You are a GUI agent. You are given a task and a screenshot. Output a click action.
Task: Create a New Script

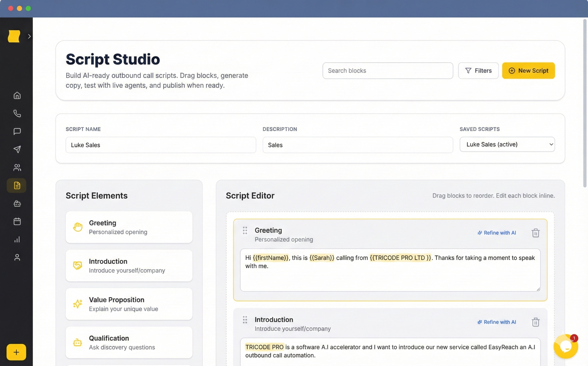[x=528, y=70]
